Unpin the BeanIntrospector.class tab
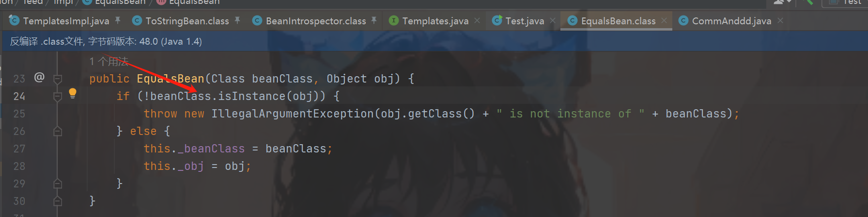868x217 pixels. click(x=374, y=20)
